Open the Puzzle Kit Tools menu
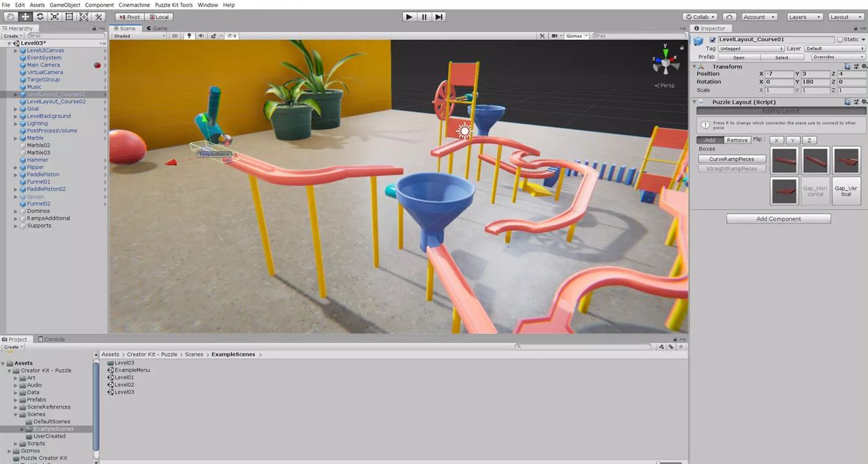This screenshot has width=868, height=464. pos(174,5)
